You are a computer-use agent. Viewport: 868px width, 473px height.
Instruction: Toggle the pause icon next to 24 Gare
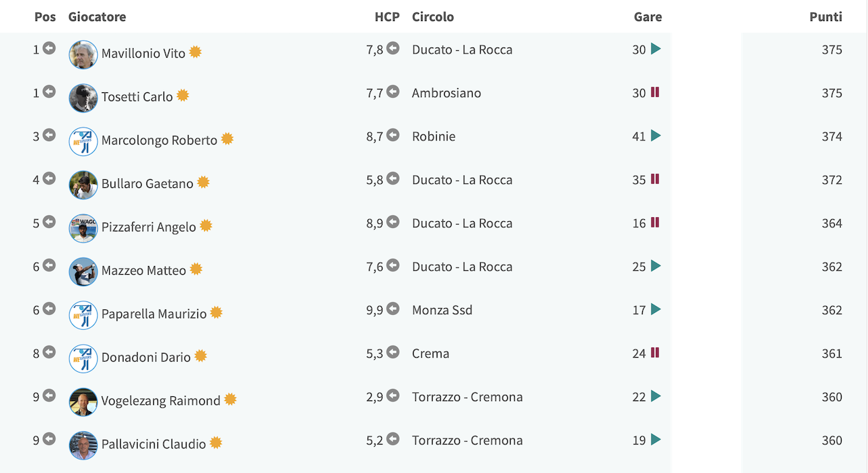(655, 353)
